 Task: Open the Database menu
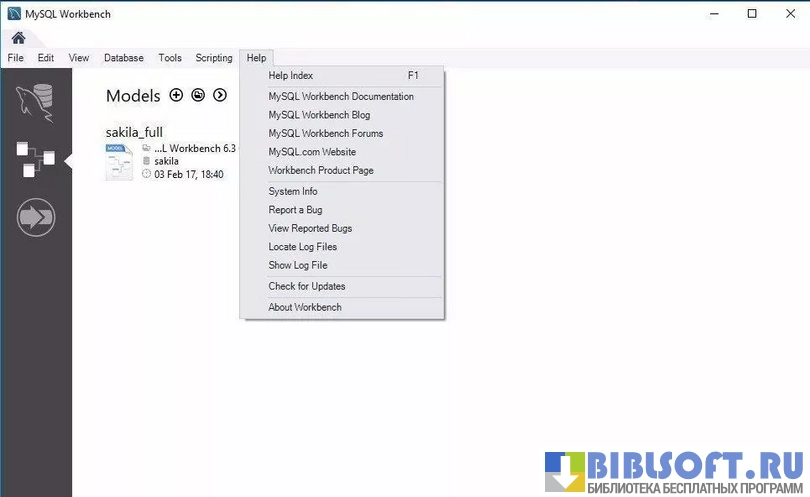[124, 58]
